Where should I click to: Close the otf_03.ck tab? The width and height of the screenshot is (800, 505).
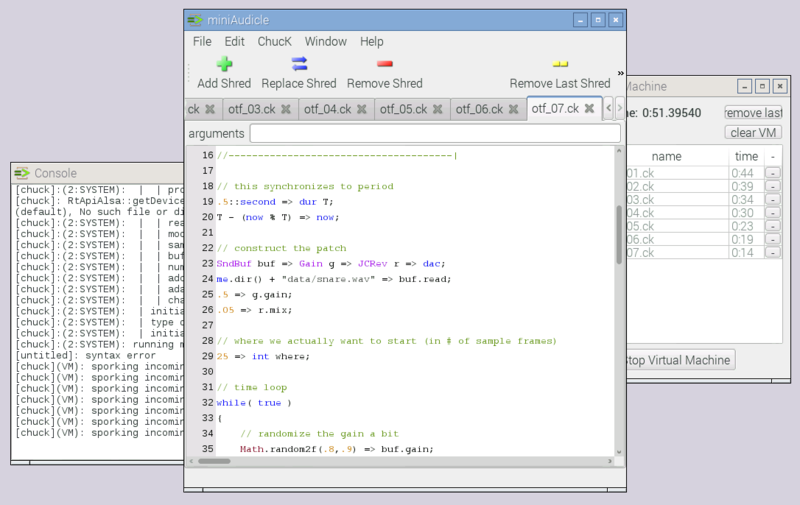coord(286,109)
